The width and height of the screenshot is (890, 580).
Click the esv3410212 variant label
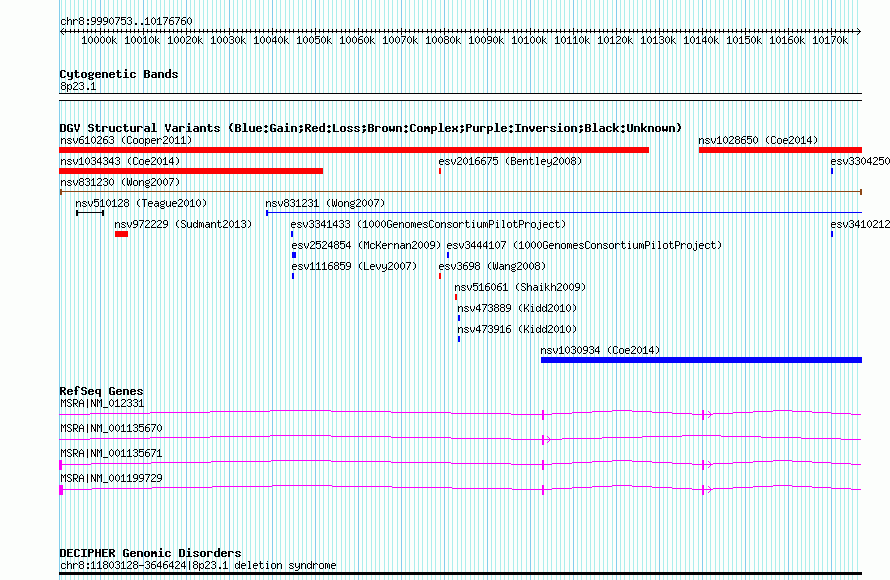860,224
